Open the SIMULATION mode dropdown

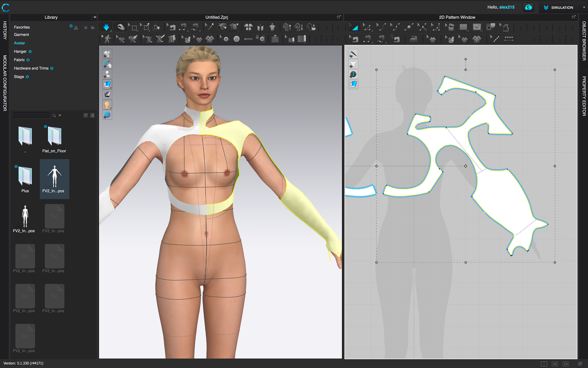pos(584,7)
